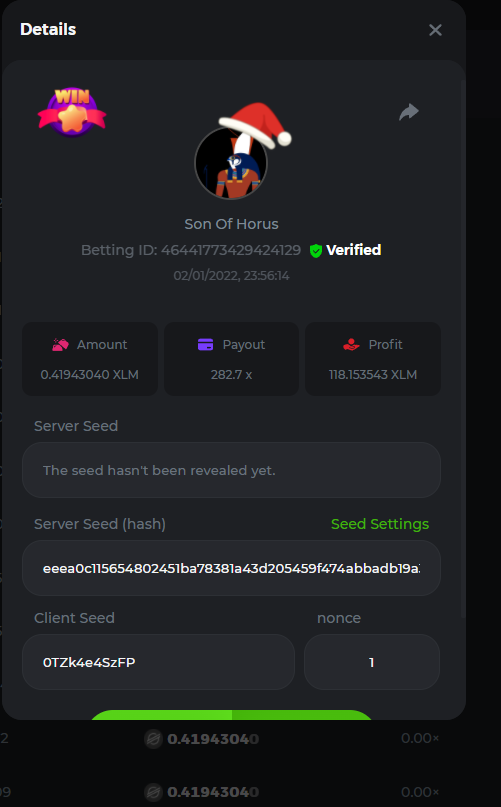This screenshot has width=501, height=807.
Task: Click the Client Seed field
Action: (158, 662)
